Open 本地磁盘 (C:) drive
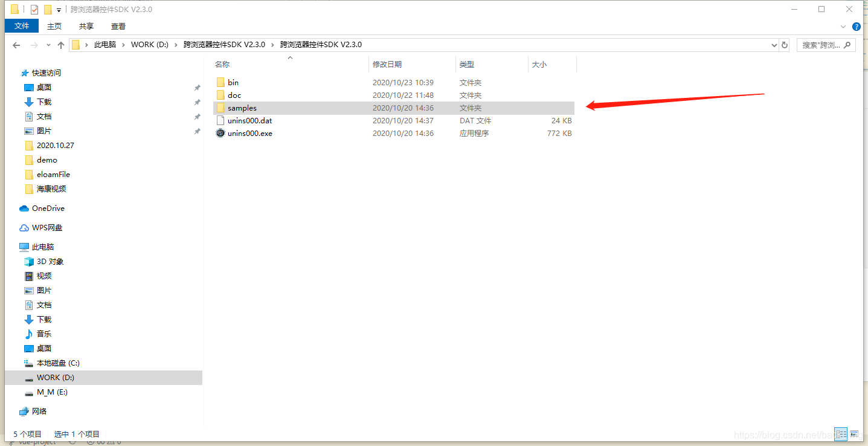 57,363
